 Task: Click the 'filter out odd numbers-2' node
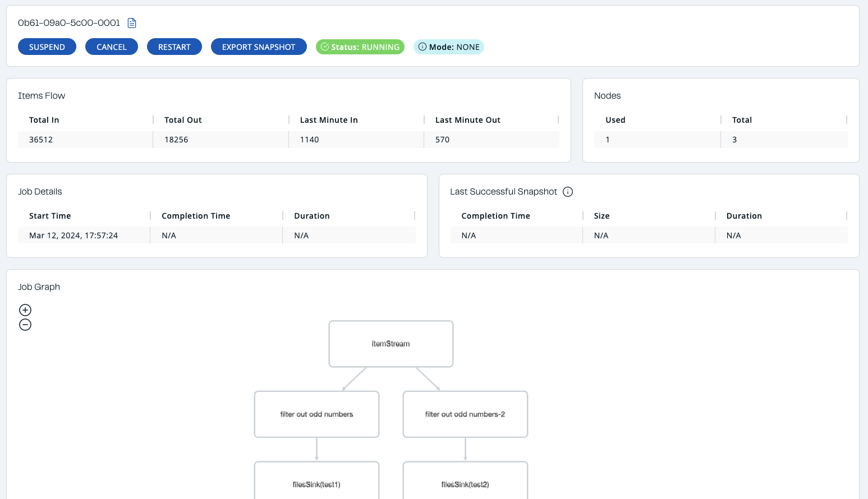tap(465, 414)
